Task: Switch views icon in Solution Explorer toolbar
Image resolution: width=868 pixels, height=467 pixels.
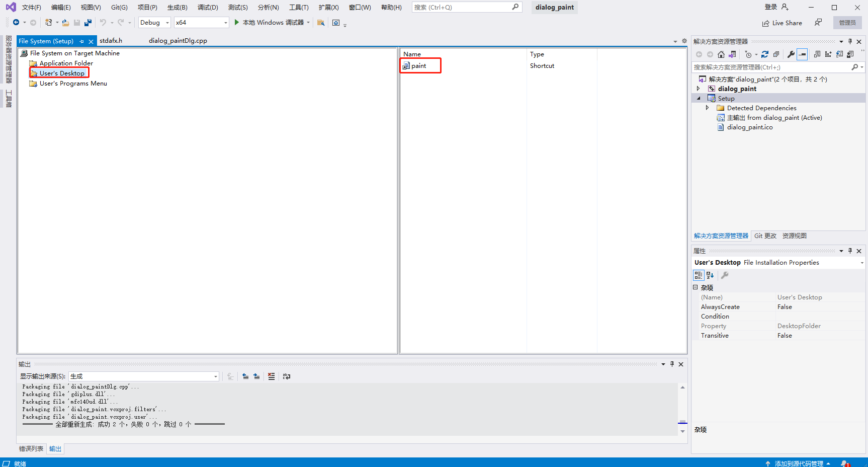Action: tap(732, 54)
